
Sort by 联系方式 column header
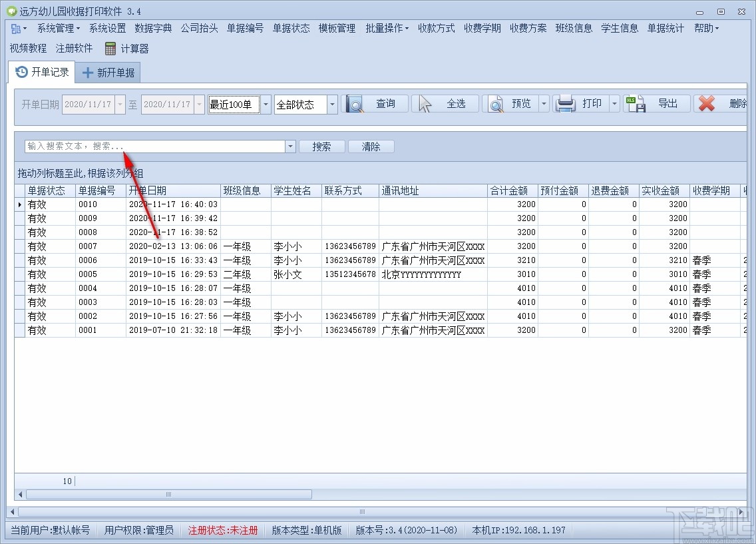click(351, 190)
